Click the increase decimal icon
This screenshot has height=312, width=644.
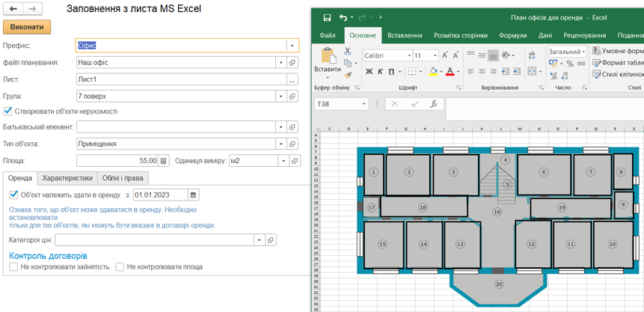tap(553, 76)
